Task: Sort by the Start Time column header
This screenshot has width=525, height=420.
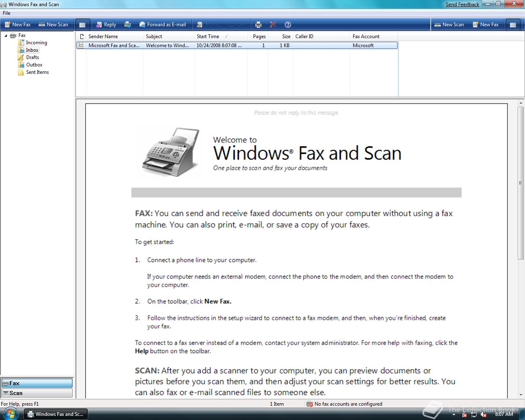Action: point(221,37)
